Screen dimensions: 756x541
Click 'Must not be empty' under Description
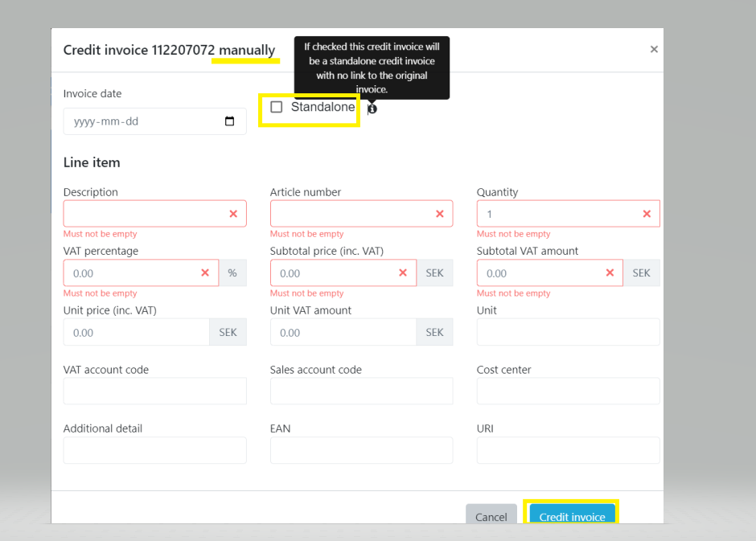point(101,234)
